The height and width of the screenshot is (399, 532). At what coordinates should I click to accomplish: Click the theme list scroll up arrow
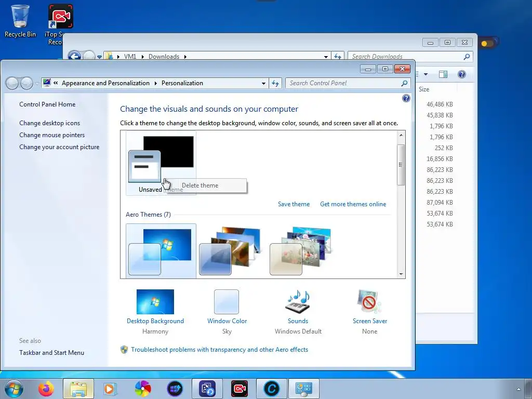click(x=401, y=135)
